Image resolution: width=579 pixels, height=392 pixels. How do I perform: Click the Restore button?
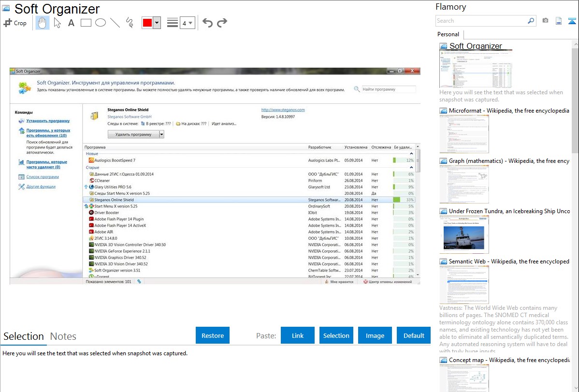(x=213, y=335)
